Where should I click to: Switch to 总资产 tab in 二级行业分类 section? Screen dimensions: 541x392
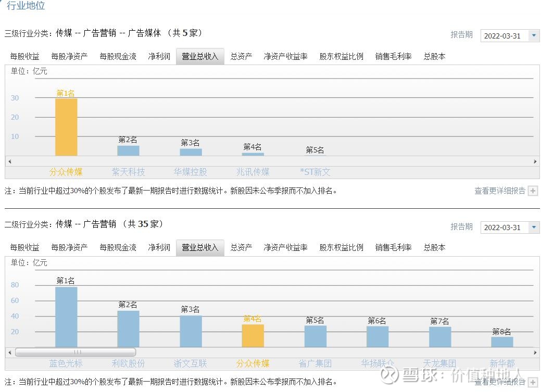coord(241,247)
